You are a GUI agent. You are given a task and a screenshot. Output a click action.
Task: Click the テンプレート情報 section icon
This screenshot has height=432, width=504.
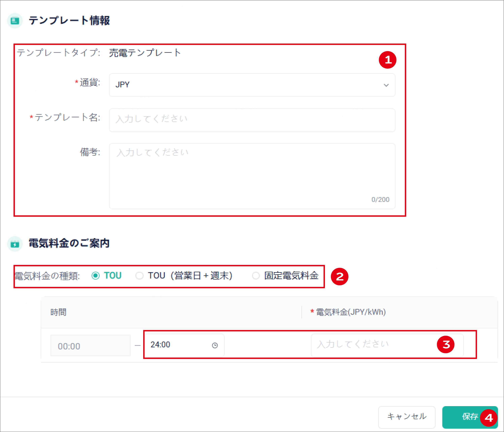click(x=15, y=21)
